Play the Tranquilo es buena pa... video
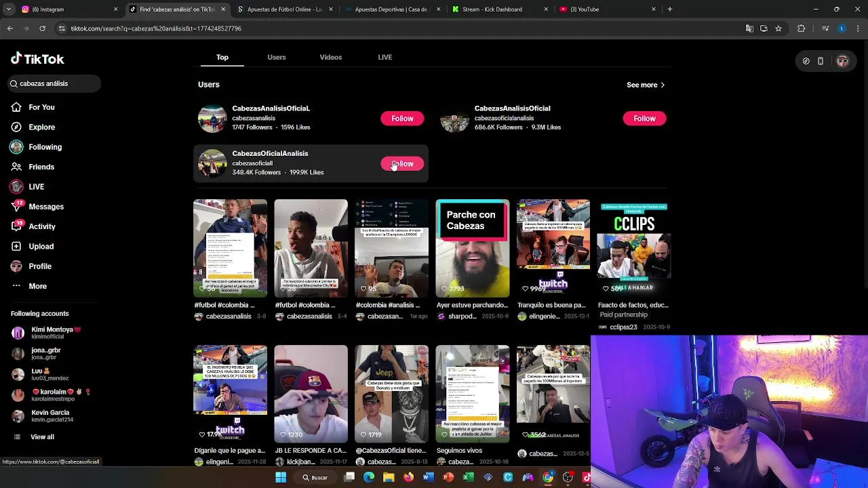The width and height of the screenshot is (868, 488). [553, 248]
